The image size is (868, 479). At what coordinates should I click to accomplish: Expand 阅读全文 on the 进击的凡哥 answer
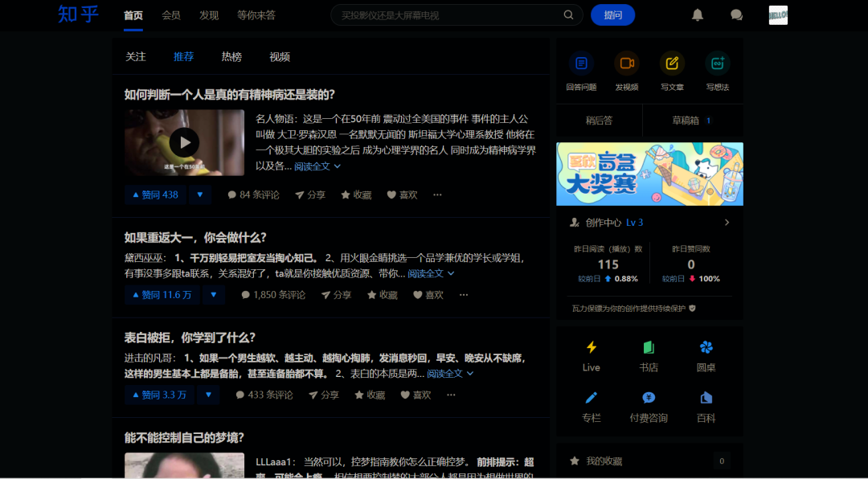450,374
